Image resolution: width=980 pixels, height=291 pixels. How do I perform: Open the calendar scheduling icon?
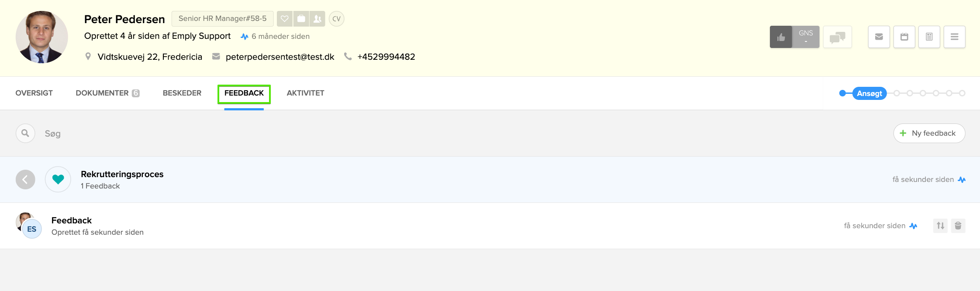pos(904,37)
